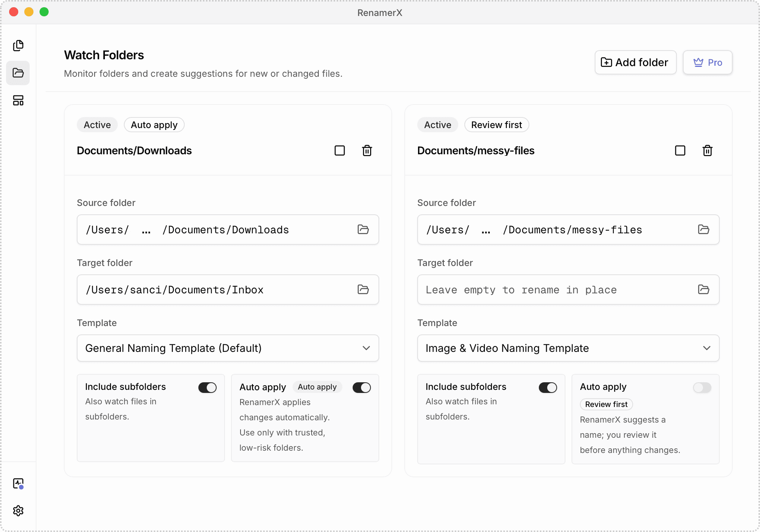Click the Auto apply badge in the Downloads header
Screen dimensions: 760x532
pos(154,125)
